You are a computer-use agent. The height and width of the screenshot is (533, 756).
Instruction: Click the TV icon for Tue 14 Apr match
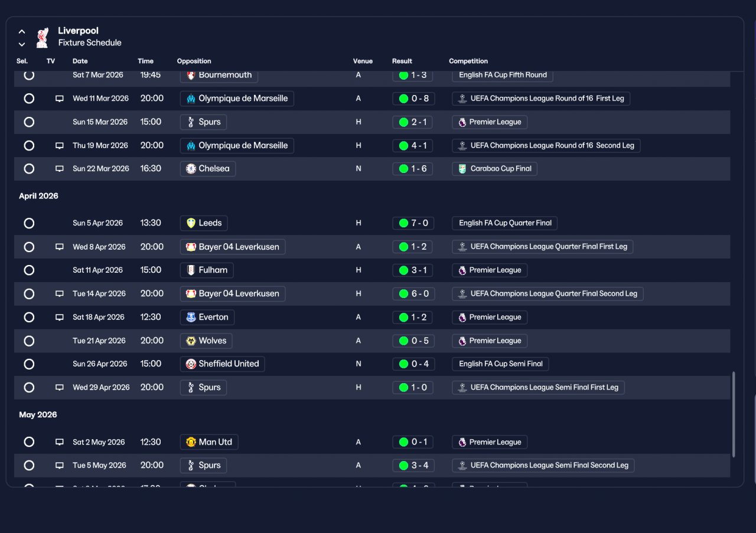59,294
